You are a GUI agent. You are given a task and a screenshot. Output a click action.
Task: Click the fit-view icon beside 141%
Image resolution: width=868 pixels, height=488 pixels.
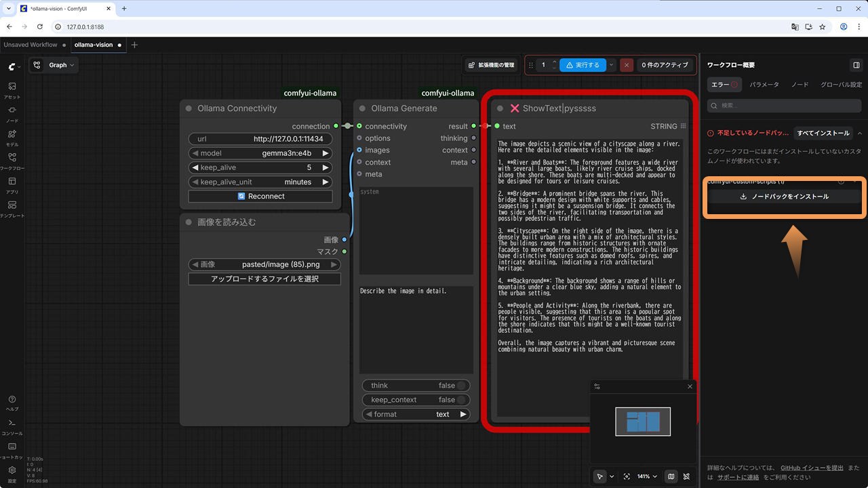[x=627, y=476]
